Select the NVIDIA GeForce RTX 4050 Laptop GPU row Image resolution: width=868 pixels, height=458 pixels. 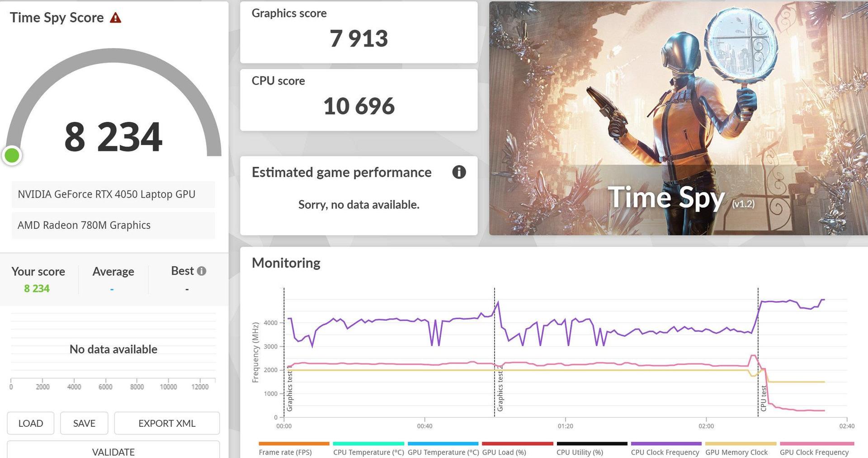[113, 194]
